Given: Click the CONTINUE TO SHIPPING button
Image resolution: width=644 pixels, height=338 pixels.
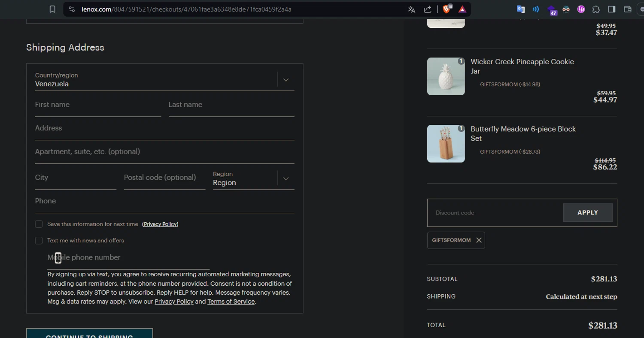Looking at the screenshot, I should coord(90,333).
